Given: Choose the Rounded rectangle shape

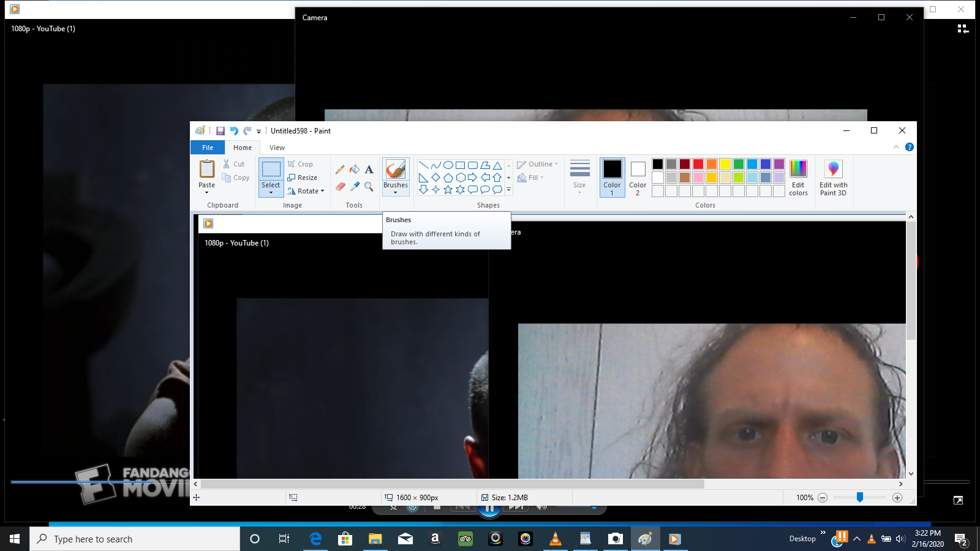Looking at the screenshot, I should [472, 165].
